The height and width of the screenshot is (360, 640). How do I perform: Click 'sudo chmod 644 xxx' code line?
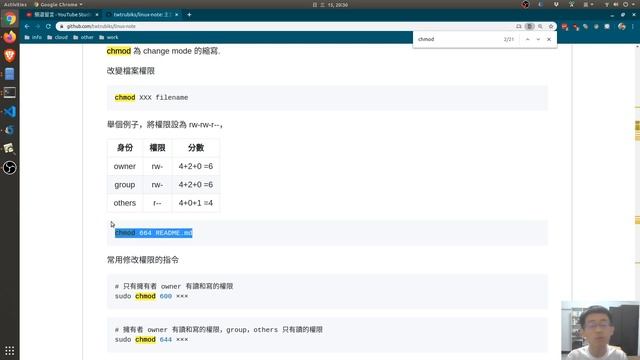click(151, 340)
